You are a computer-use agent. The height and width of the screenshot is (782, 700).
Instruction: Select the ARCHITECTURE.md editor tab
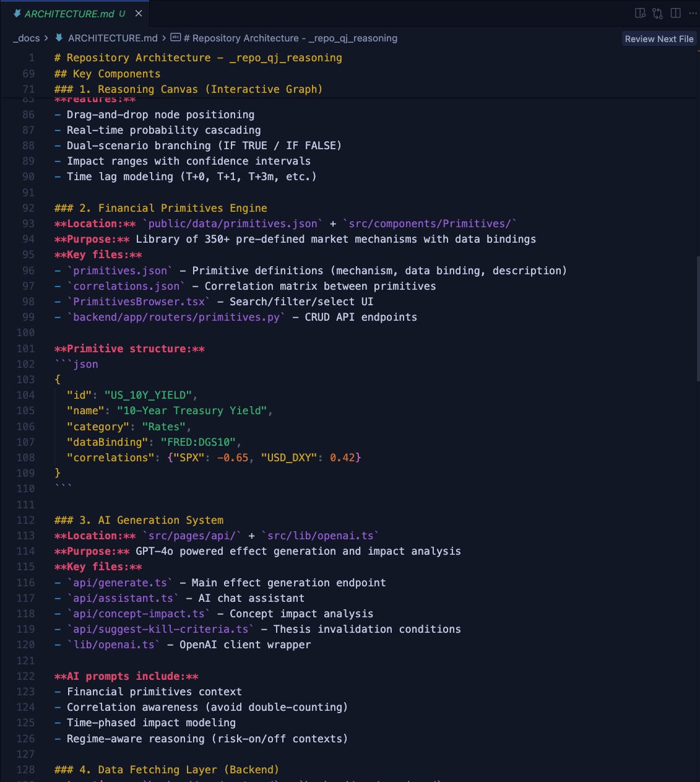click(74, 14)
